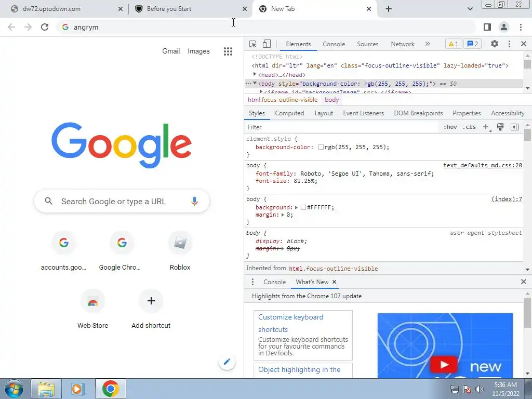Play the What's New video thumbnail
The width and height of the screenshot is (532, 399).
click(x=444, y=365)
